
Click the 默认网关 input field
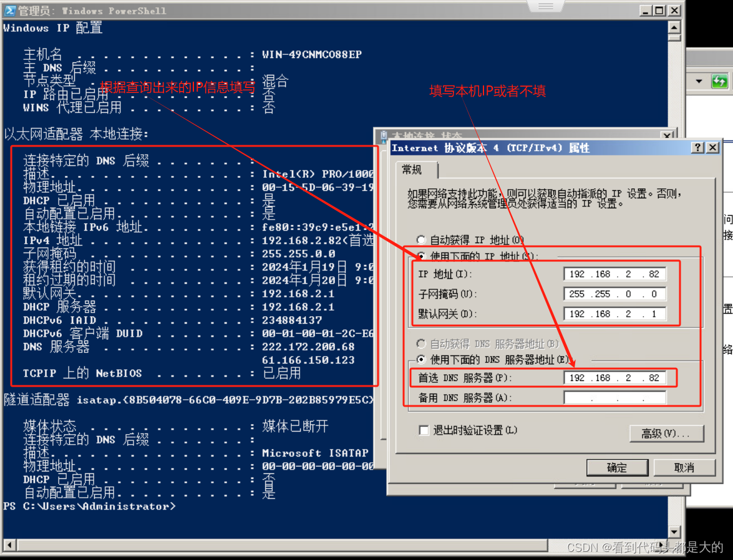614,314
